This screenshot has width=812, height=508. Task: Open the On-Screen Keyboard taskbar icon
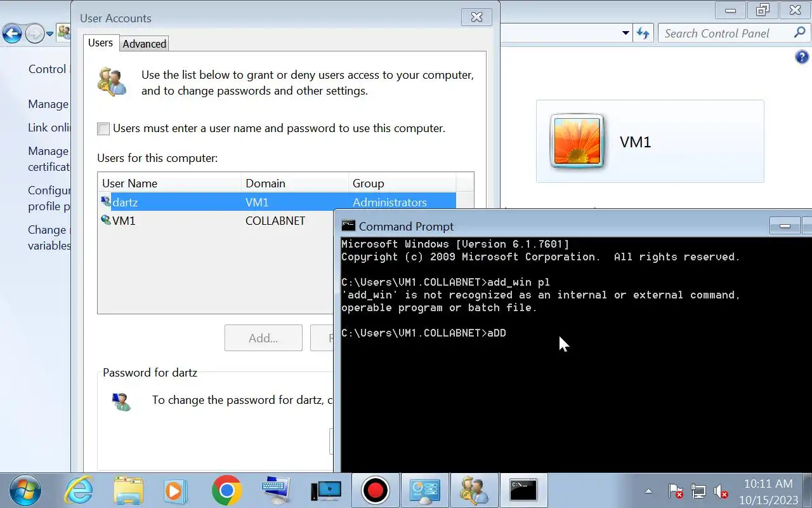[277, 490]
